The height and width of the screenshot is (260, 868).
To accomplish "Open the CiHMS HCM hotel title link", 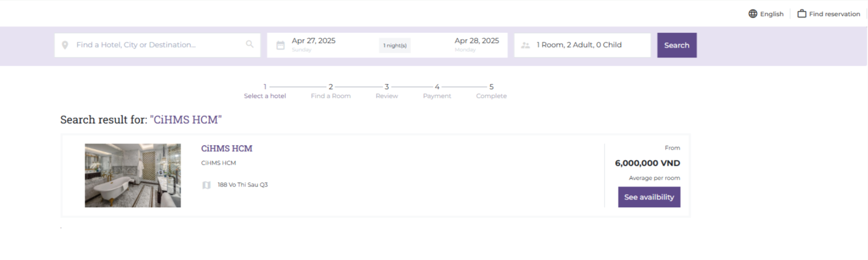I will [226, 149].
